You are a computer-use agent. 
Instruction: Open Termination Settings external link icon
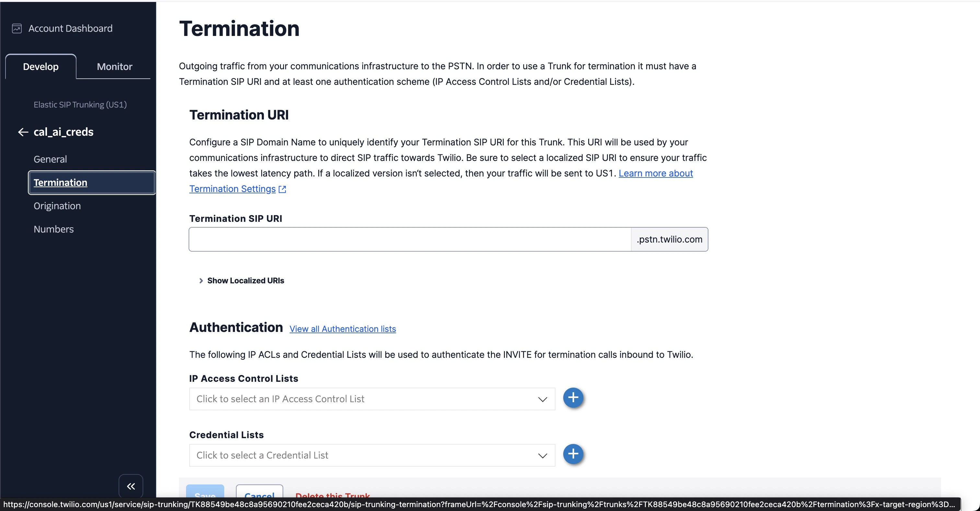pyautogui.click(x=282, y=189)
